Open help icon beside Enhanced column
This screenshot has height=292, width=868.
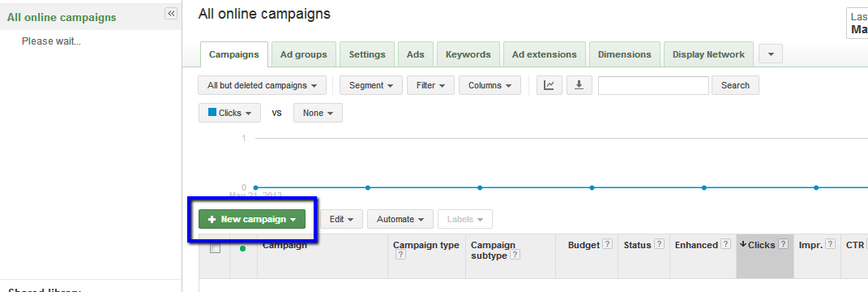tap(725, 244)
